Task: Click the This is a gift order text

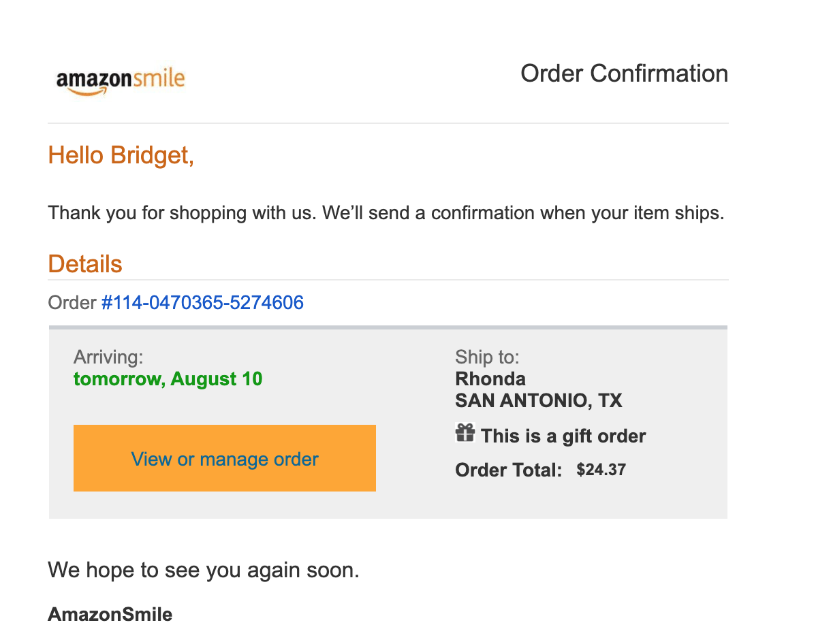Action: click(563, 436)
